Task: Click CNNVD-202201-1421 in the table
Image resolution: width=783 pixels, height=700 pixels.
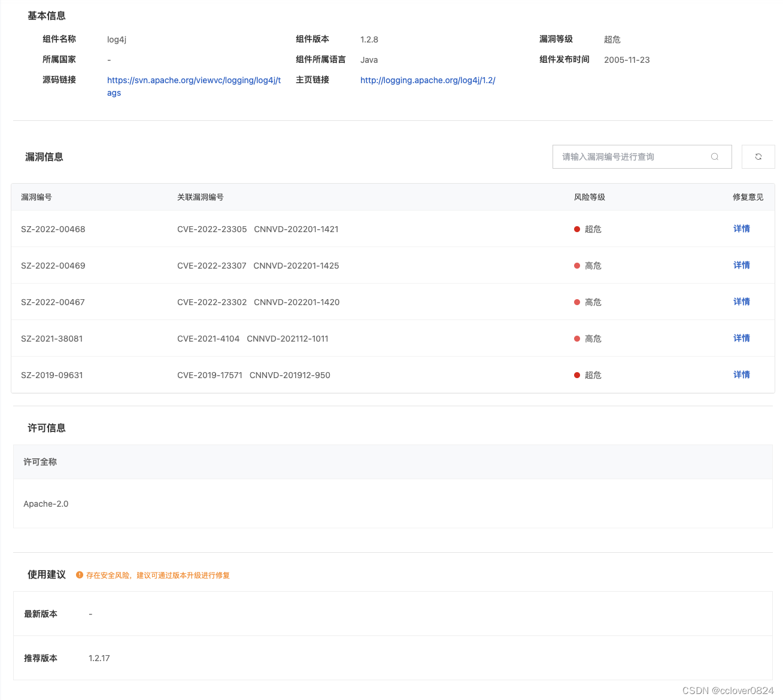Action: (296, 229)
